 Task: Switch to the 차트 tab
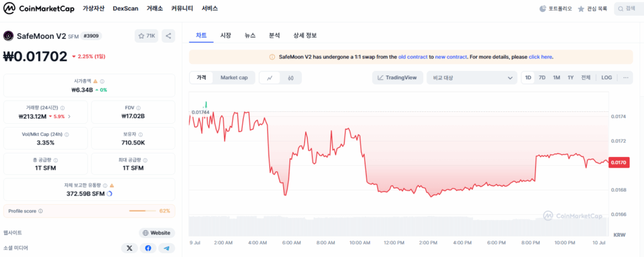(201, 36)
